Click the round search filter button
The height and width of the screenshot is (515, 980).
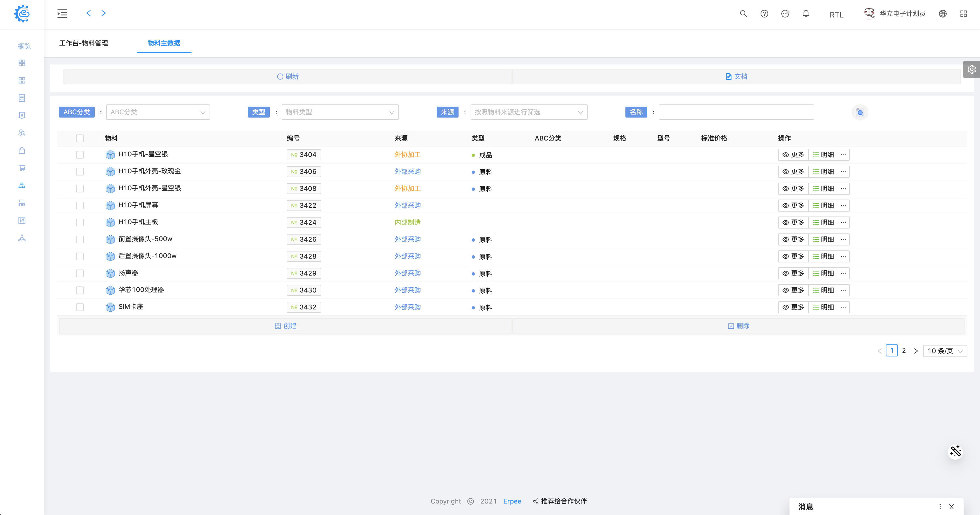[860, 112]
